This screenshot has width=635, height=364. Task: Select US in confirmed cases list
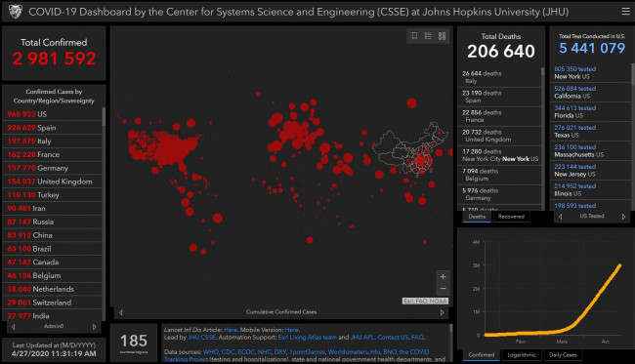point(53,114)
